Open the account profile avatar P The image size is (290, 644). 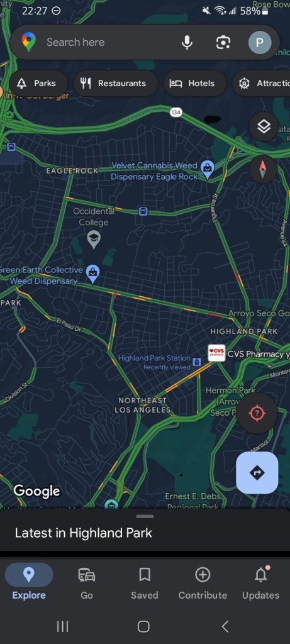coord(260,42)
